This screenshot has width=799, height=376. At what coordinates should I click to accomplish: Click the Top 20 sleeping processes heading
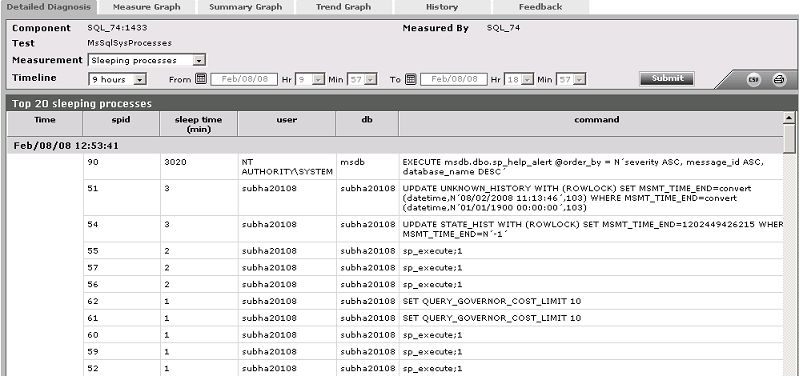[82, 104]
